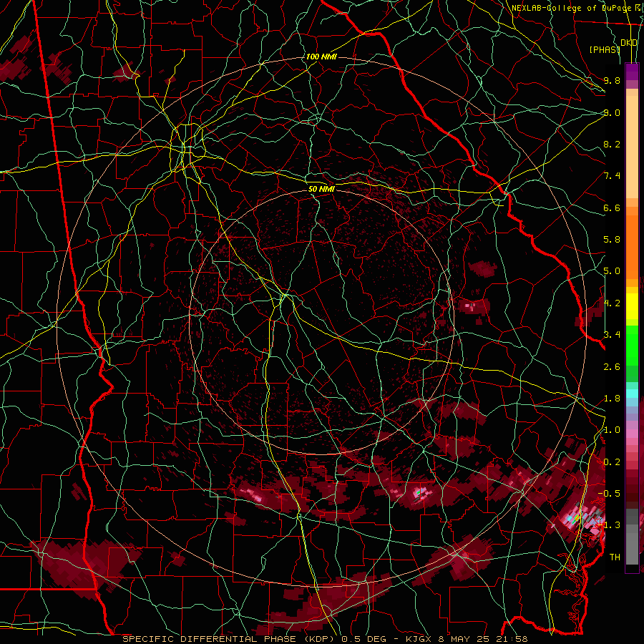The image size is (644, 644).
Task: Click the TH threshold label on scale
Action: click(615, 557)
